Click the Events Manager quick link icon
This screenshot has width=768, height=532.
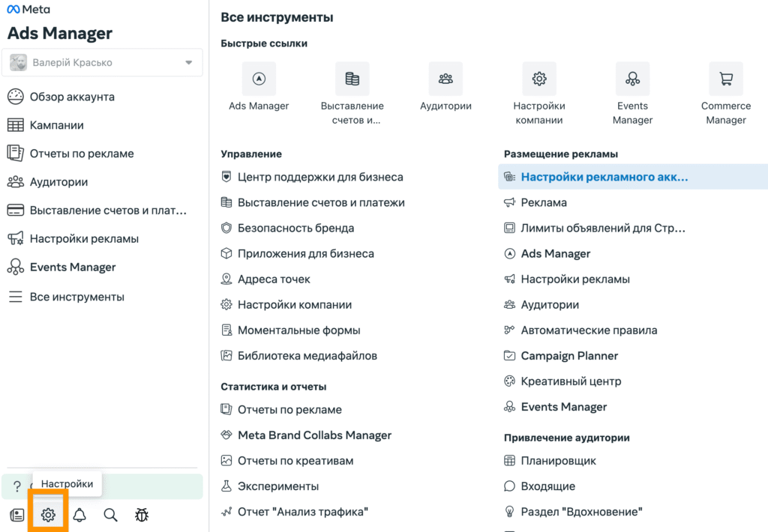[x=632, y=79]
